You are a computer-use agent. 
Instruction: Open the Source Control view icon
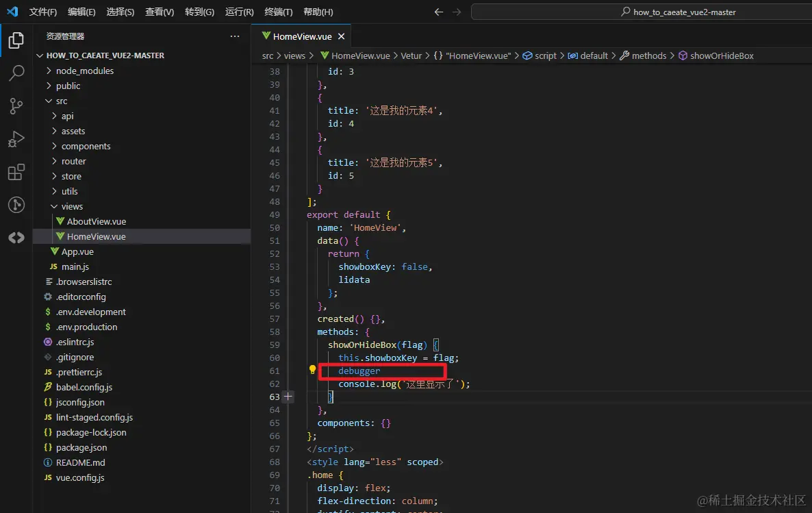pyautogui.click(x=16, y=106)
